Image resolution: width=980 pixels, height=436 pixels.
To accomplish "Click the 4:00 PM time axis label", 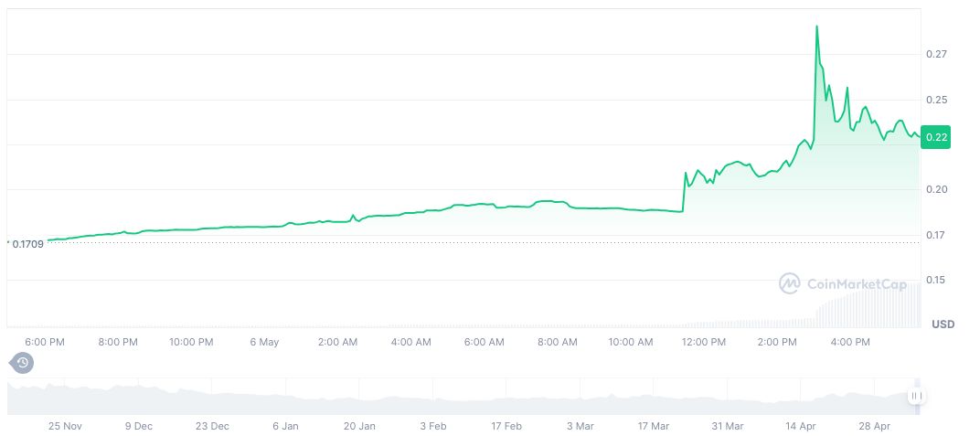I will 850,342.
